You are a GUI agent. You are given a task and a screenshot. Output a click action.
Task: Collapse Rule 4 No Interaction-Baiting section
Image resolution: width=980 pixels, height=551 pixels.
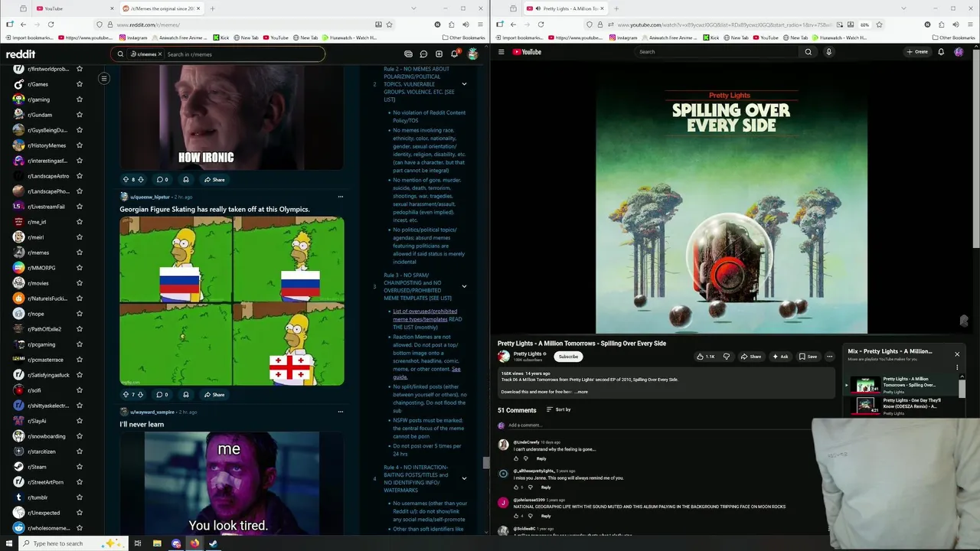pyautogui.click(x=464, y=478)
